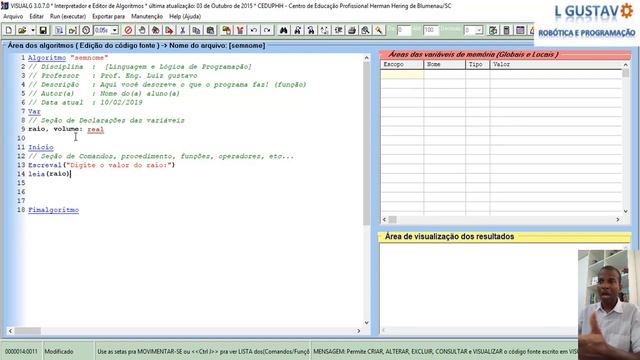Image resolution: width=640 pixels, height=360 pixels.
Task: Click variables table scroll down arrow
Action: (626, 211)
